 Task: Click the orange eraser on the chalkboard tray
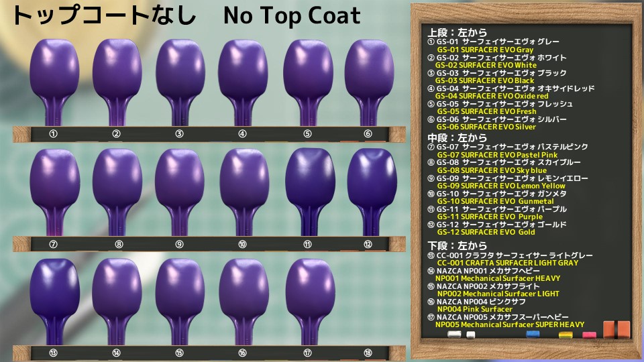click(x=616, y=330)
